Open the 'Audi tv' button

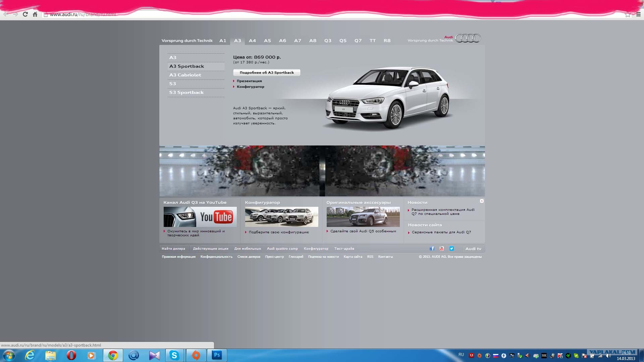pos(473,249)
